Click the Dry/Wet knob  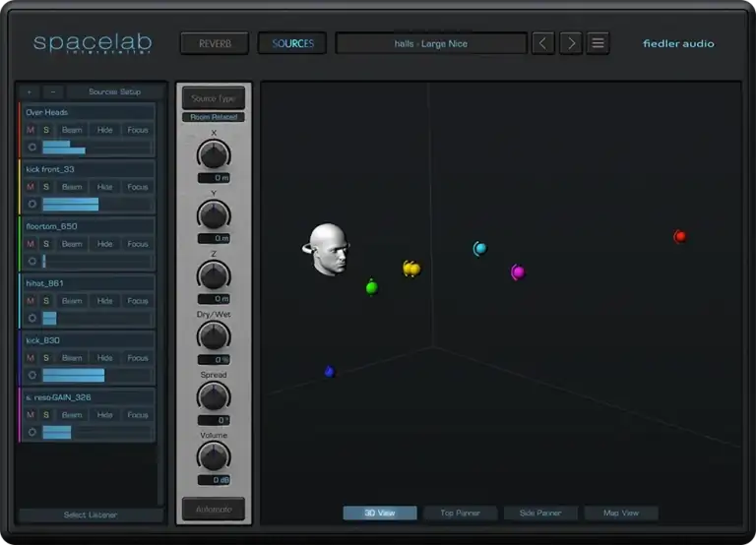pos(214,335)
